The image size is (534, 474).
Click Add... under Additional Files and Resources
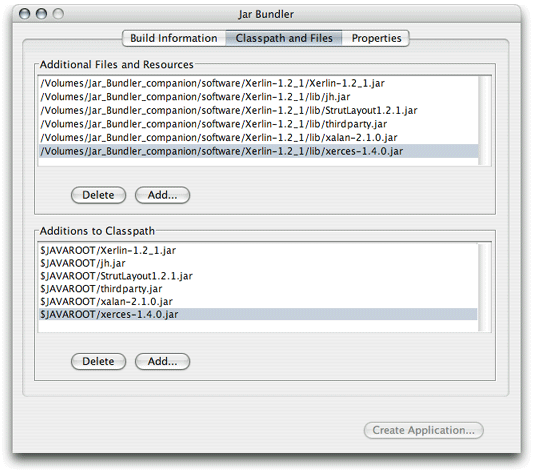(162, 195)
